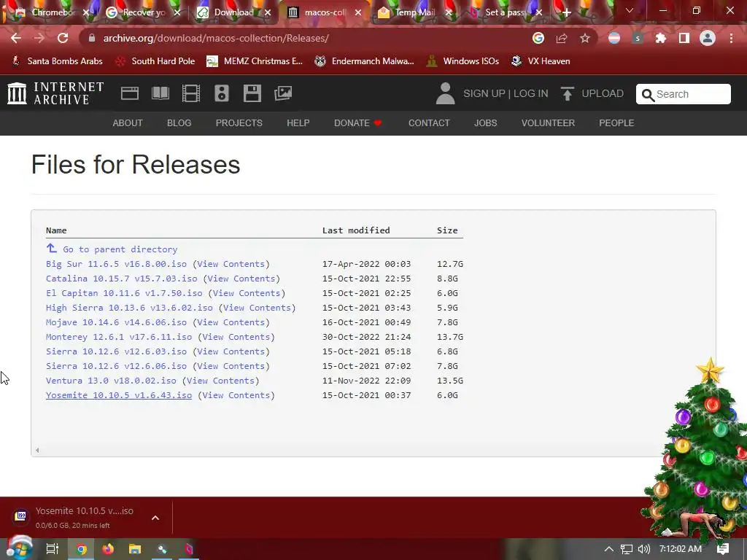Image resolution: width=747 pixels, height=560 pixels.
Task: Open Chrome profile avatar
Action: (x=708, y=38)
